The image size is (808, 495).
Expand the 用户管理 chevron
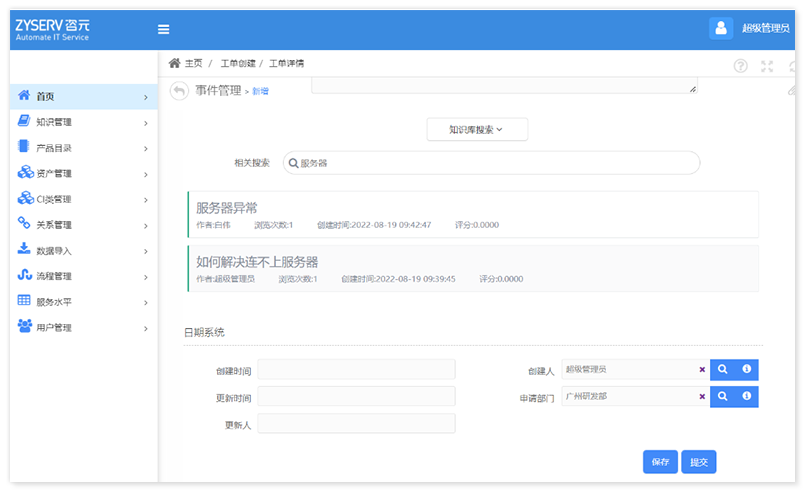(146, 329)
